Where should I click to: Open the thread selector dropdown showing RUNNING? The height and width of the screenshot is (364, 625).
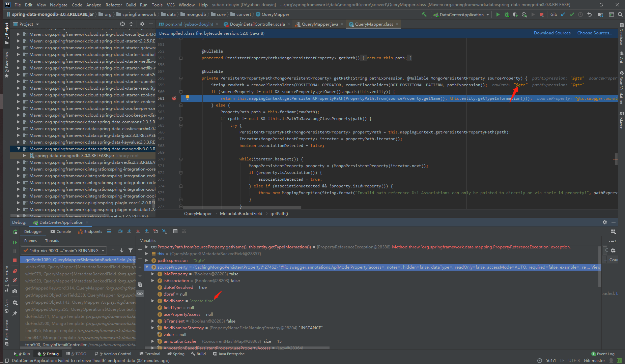[x=64, y=250]
